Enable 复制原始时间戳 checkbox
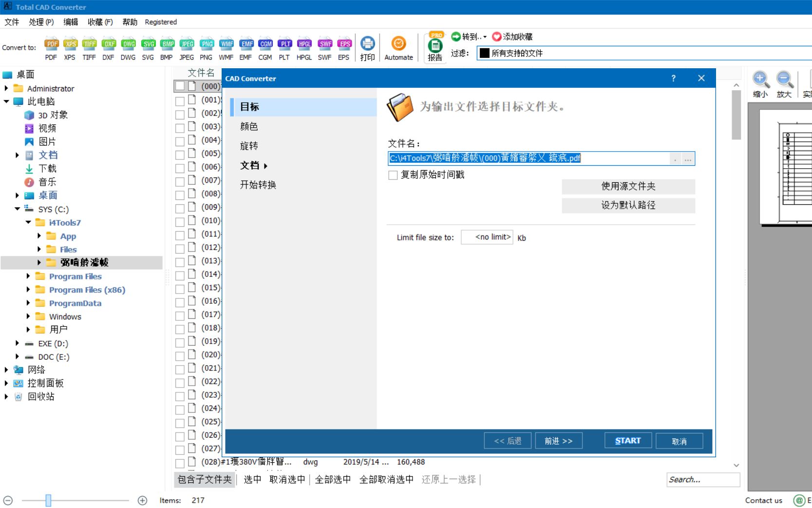 [393, 175]
